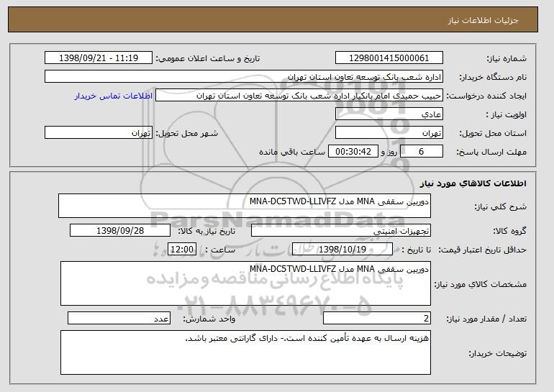Click the label ایجاد کننده درخواست
This screenshot has width=554, height=392.
[486, 96]
